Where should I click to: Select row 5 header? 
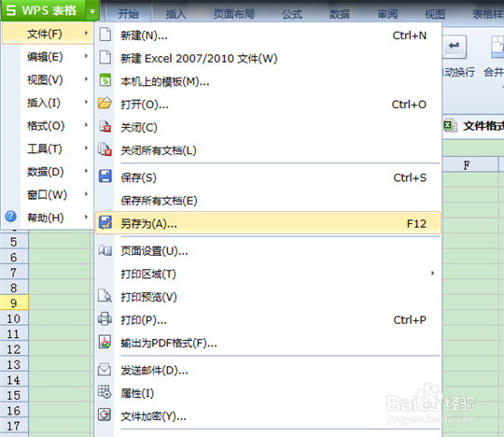click(x=14, y=242)
